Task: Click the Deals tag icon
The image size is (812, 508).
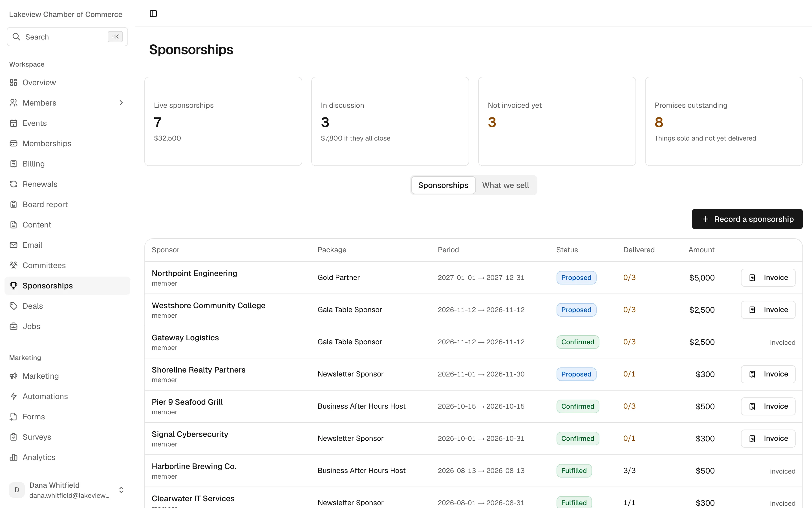Action: coord(14,306)
